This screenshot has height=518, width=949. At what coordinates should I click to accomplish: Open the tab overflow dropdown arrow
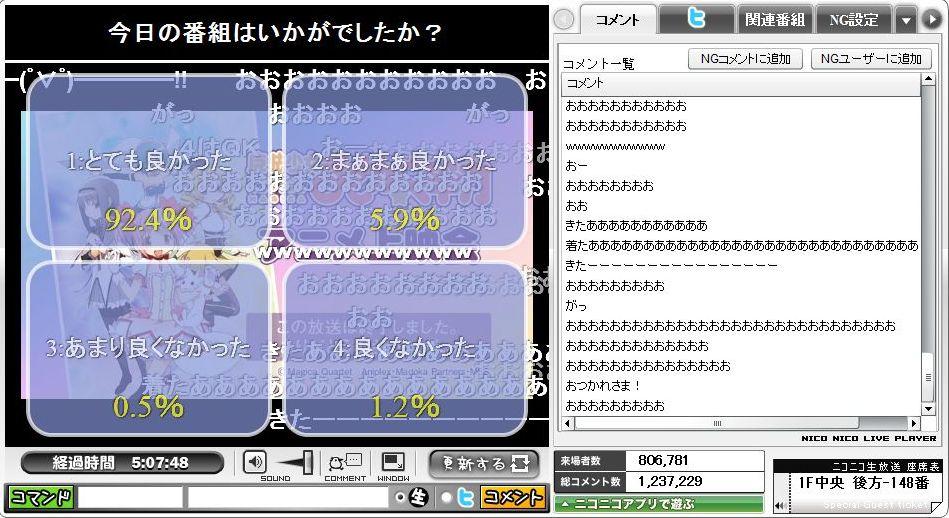point(905,20)
